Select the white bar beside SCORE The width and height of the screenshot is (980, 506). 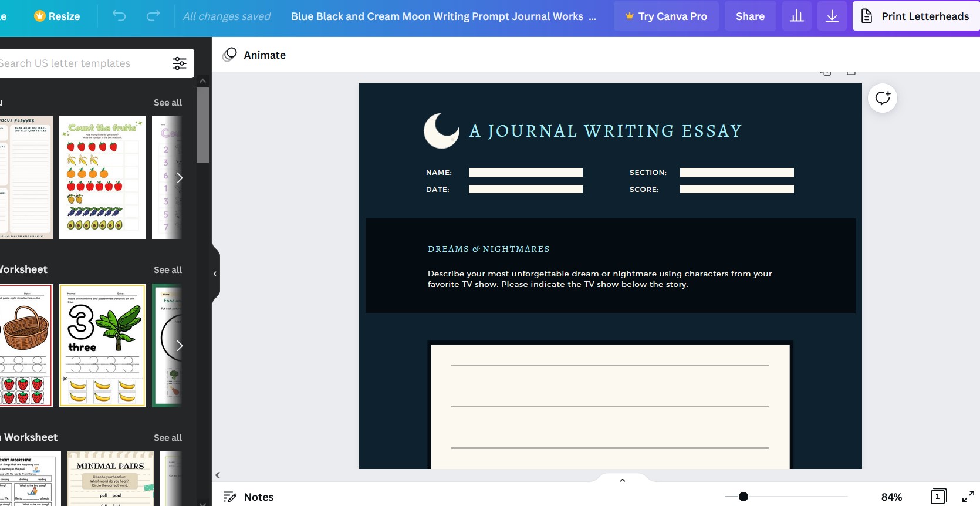[x=737, y=189]
